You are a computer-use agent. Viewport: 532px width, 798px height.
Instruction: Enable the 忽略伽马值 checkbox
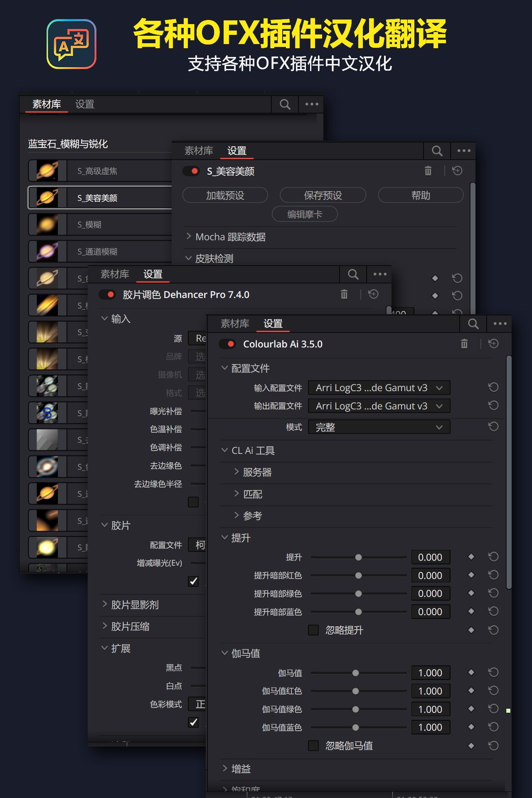point(313,746)
